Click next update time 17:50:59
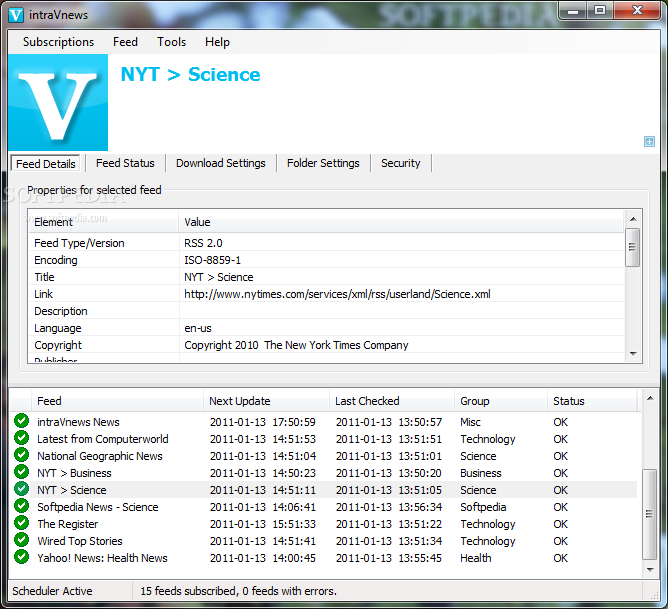 tap(294, 422)
